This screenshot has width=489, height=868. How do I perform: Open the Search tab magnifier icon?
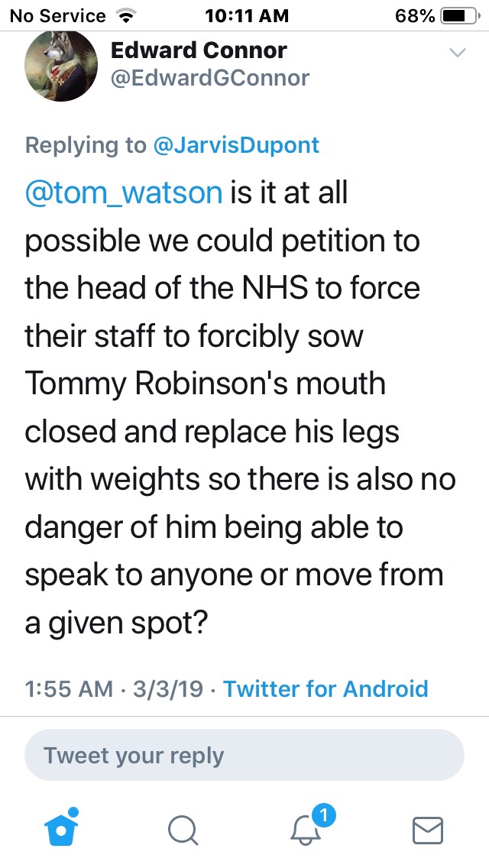point(183,831)
